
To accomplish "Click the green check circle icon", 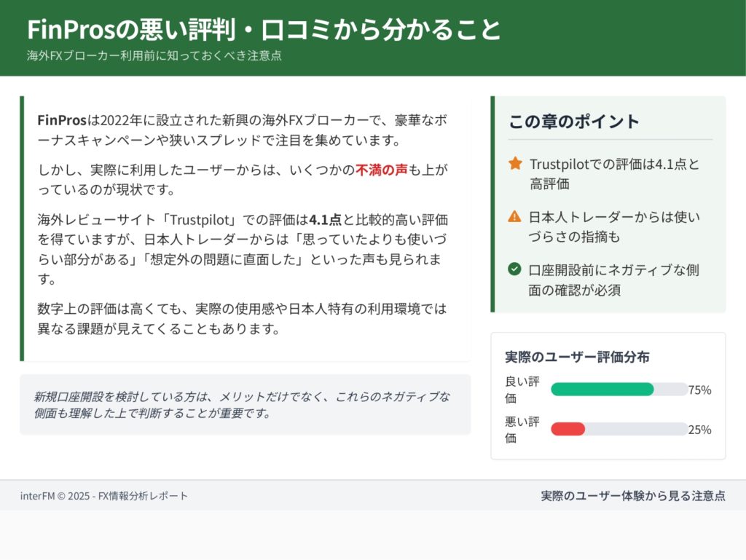I will coord(515,269).
